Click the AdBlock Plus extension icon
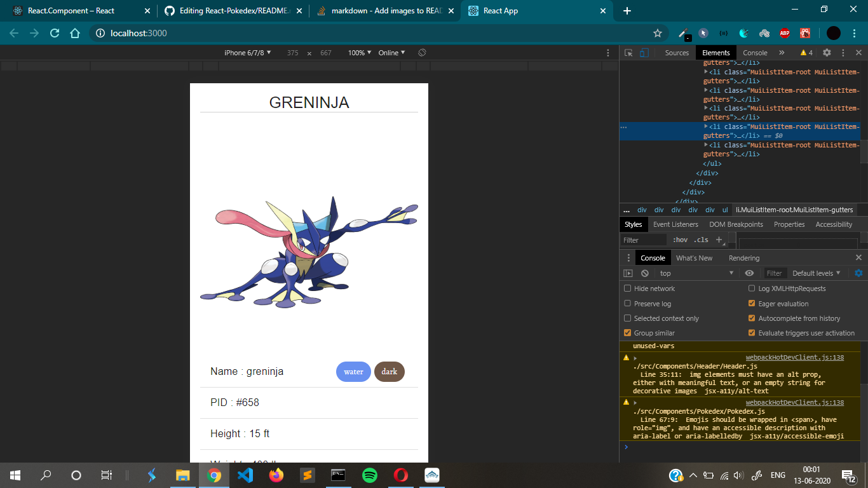868x488 pixels. coord(785,33)
